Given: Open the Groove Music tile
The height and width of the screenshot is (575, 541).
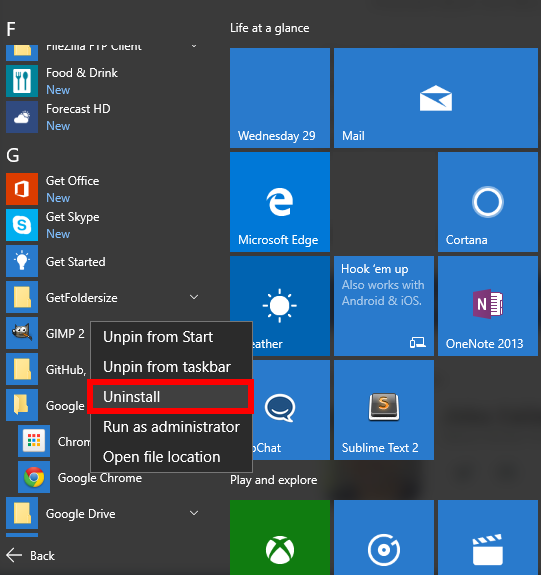Looking at the screenshot, I should tap(384, 537).
